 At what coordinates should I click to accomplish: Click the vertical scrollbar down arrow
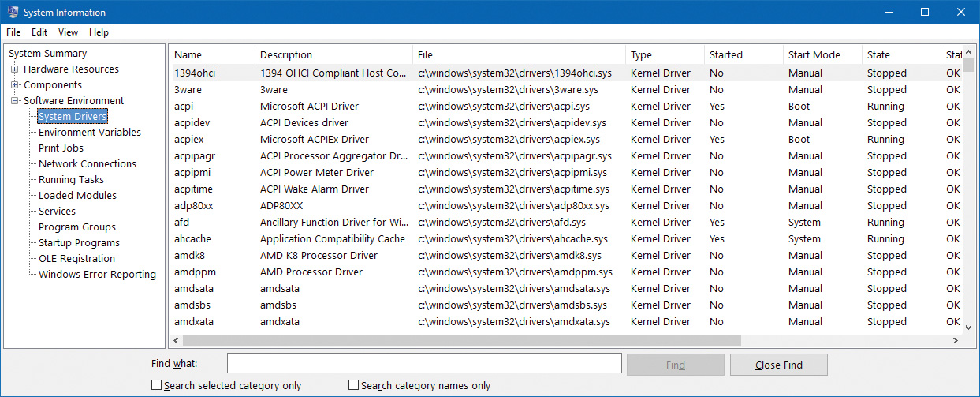968,324
